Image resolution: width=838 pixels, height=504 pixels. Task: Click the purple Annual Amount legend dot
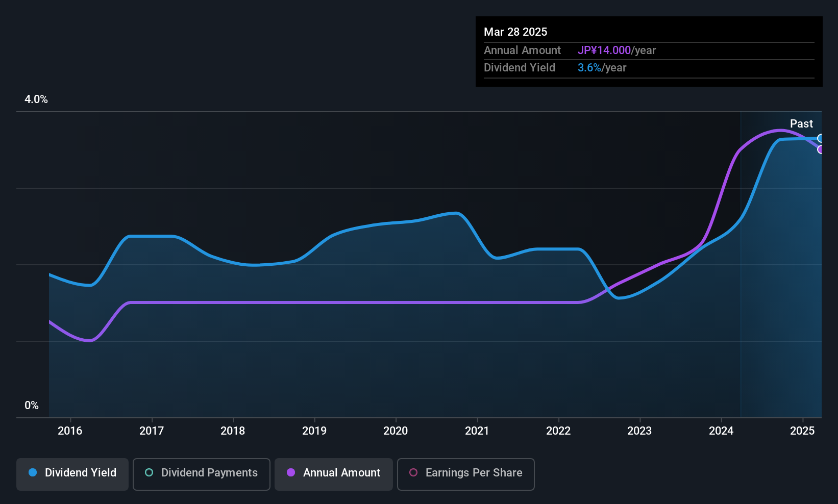(291, 473)
